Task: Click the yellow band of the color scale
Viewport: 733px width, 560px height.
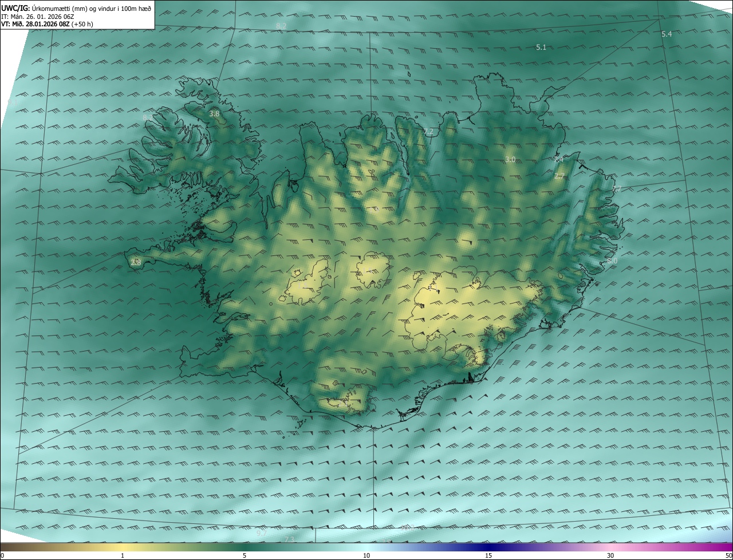Action: [x=123, y=547]
